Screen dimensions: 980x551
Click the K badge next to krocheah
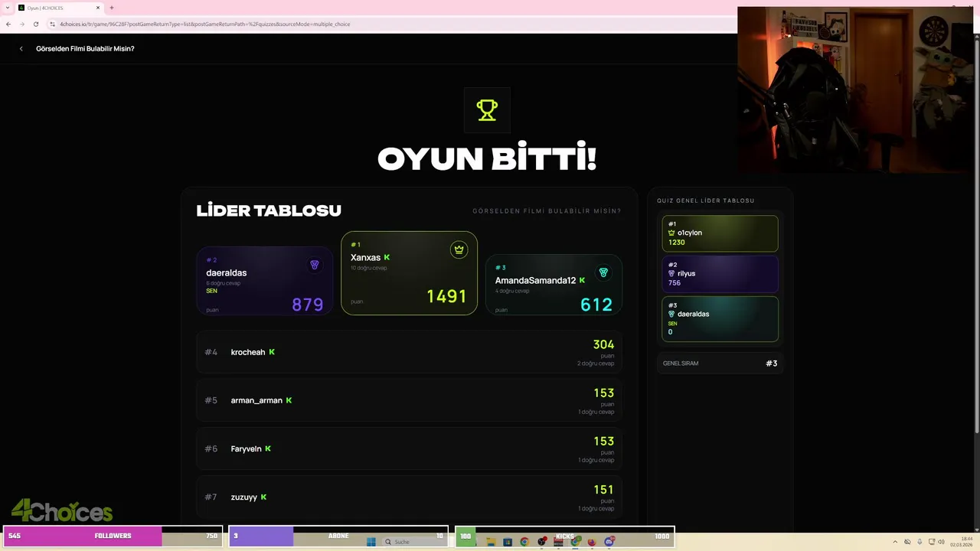click(272, 352)
